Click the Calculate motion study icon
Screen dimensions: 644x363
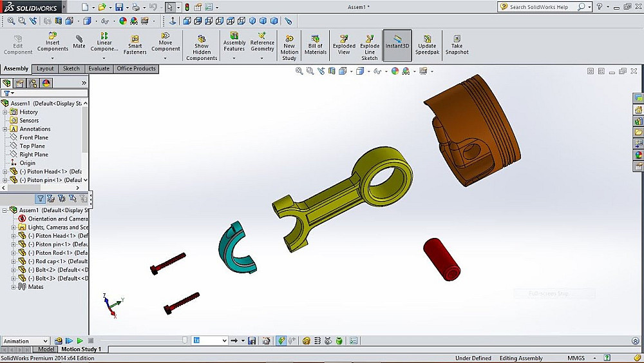pos(58,341)
